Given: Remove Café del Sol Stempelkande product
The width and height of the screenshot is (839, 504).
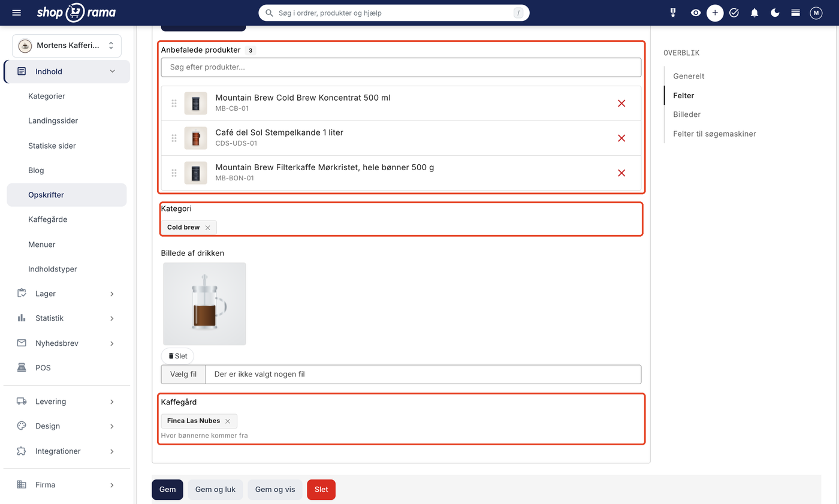Looking at the screenshot, I should 621,138.
